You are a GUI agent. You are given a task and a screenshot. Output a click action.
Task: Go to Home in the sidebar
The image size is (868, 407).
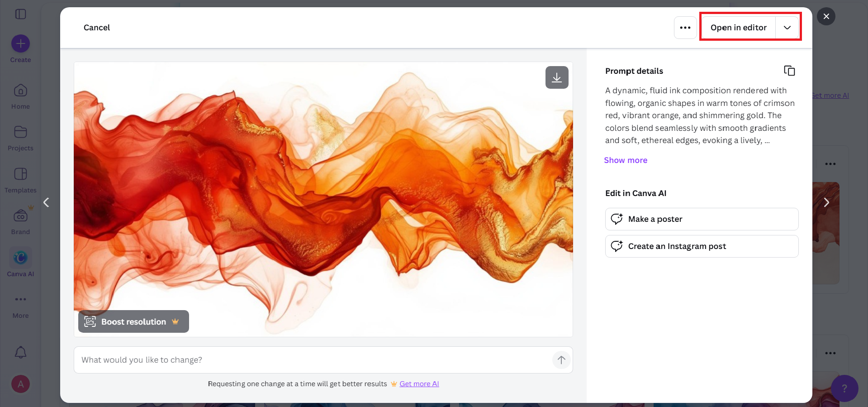click(20, 96)
